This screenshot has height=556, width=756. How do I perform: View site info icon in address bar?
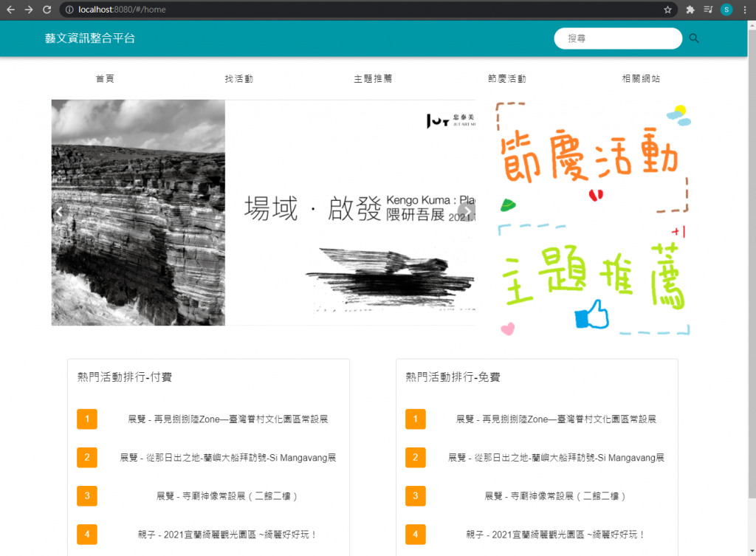[69, 10]
